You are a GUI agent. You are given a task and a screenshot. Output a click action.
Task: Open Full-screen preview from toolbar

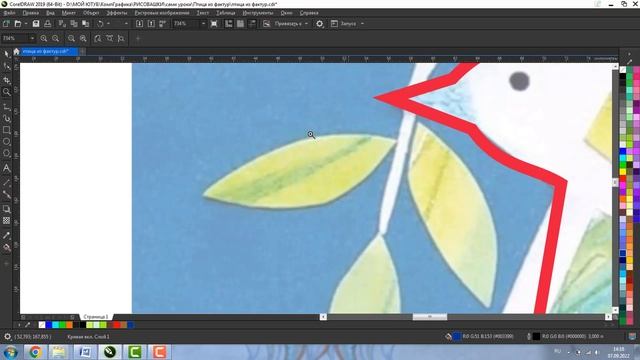[214, 24]
